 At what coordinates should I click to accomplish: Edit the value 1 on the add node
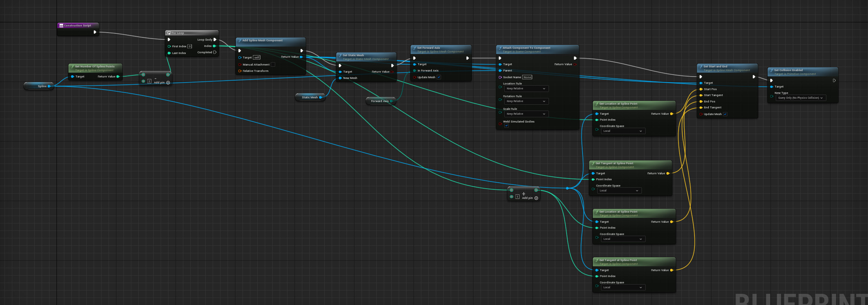[x=517, y=197]
